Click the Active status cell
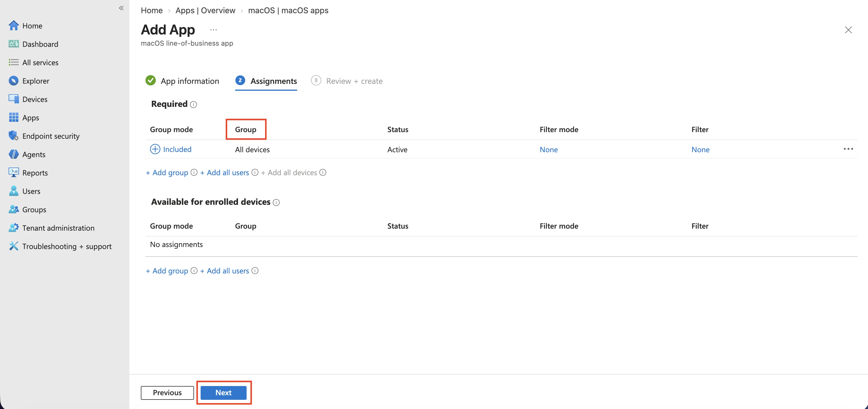Screen dimensions: 868x409 click(x=397, y=149)
